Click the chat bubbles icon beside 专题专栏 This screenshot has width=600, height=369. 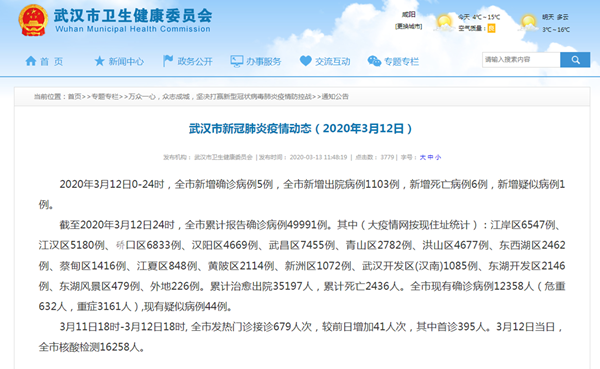point(374,61)
